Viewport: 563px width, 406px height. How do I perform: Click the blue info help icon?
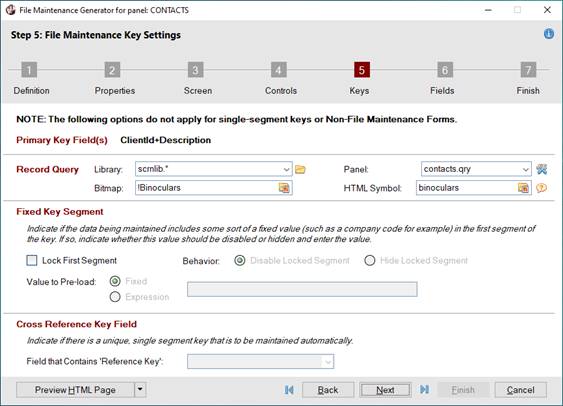coord(548,34)
